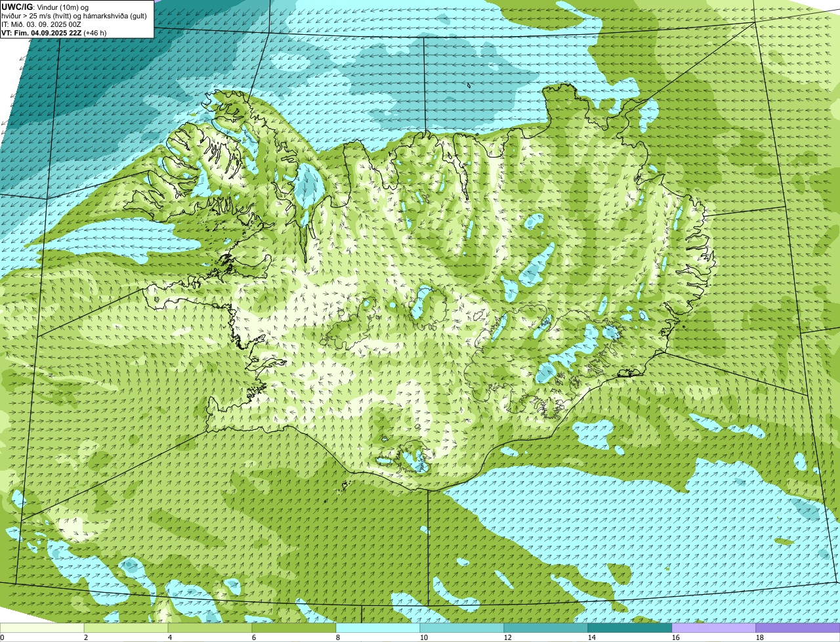
Task: Click the legend scale label '2'
Action: 86,637
